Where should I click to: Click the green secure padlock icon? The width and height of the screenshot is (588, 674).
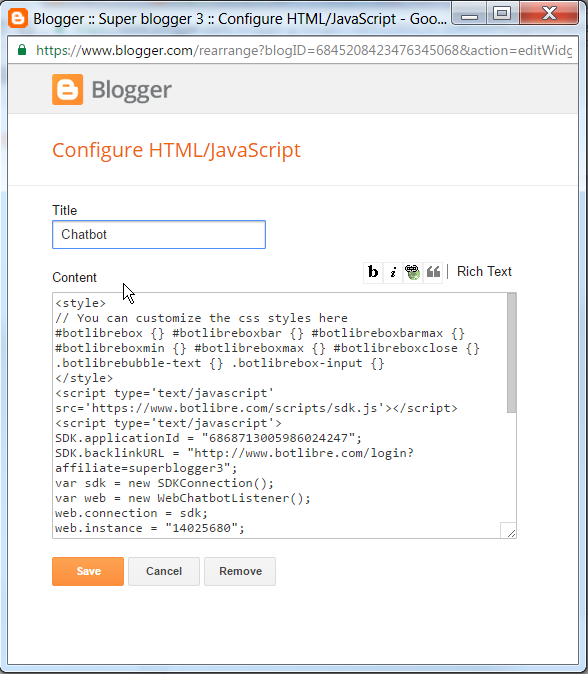pos(22,50)
